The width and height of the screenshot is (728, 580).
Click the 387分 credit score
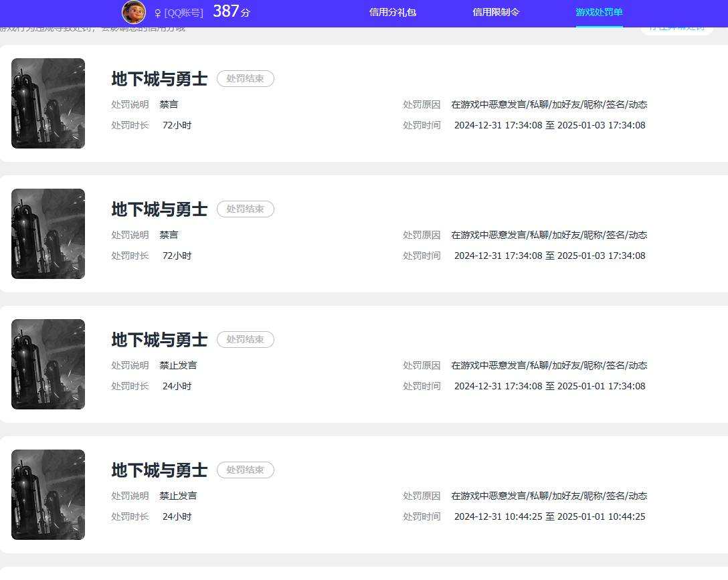[232, 11]
